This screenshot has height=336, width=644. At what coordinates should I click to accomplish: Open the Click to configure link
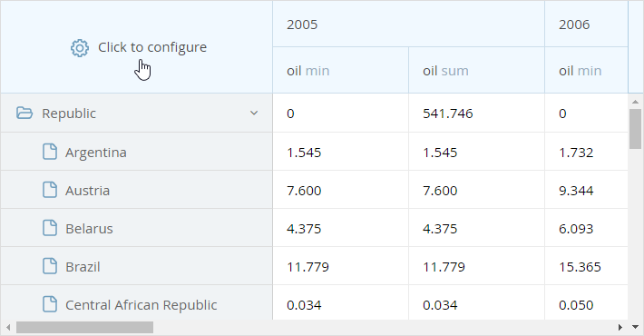tap(152, 48)
